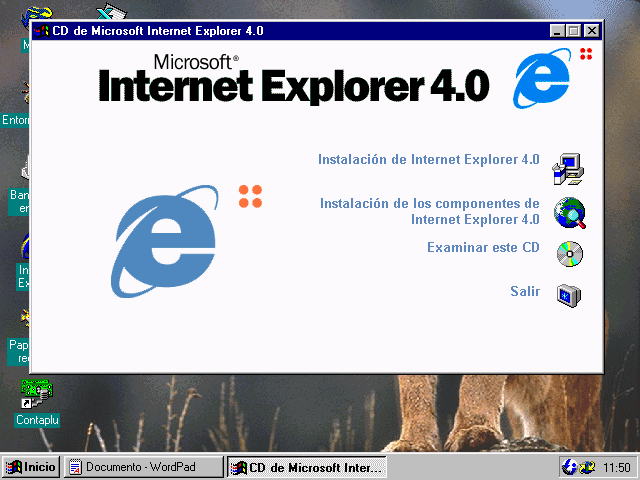640x480 pixels.
Task: Click the yellow-blue system tray icon
Action: click(x=587, y=467)
